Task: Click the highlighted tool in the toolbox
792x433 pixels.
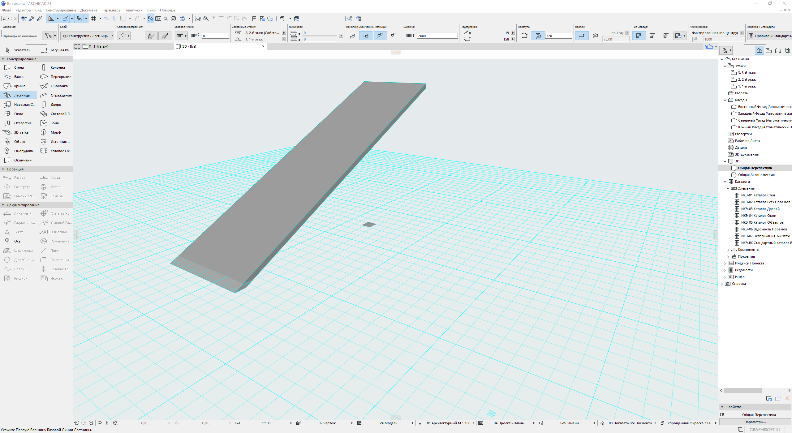Action: (18, 95)
